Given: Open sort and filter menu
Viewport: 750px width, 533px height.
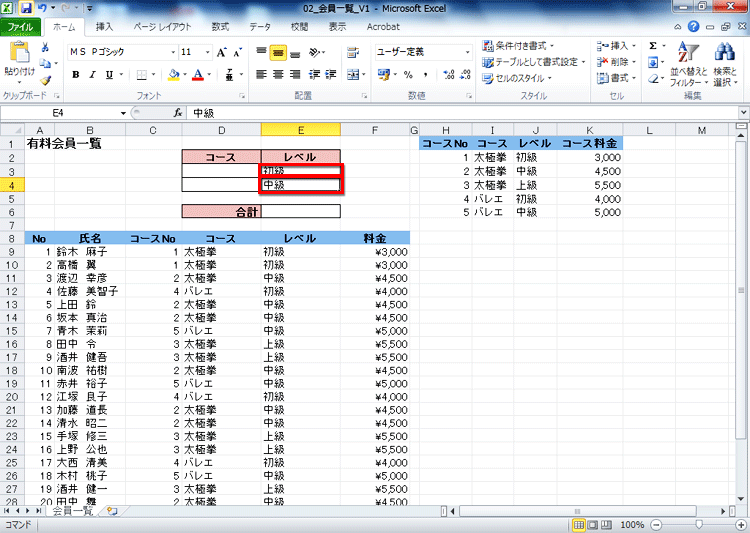Looking at the screenshot, I should click(688, 64).
